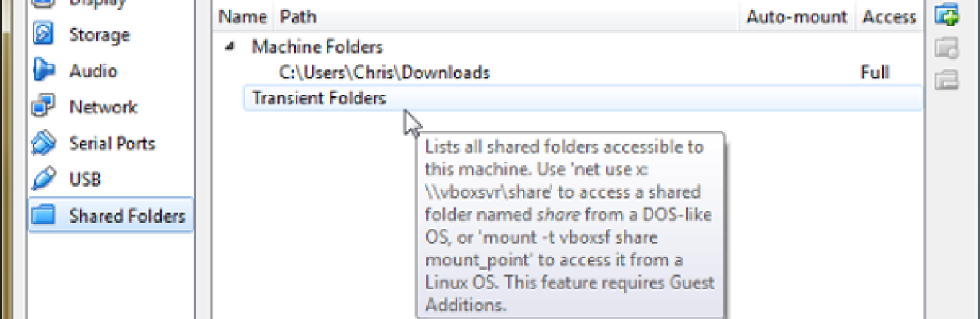Click the Access column header
Viewport: 980px width, 319px height.
pyautogui.click(x=889, y=17)
